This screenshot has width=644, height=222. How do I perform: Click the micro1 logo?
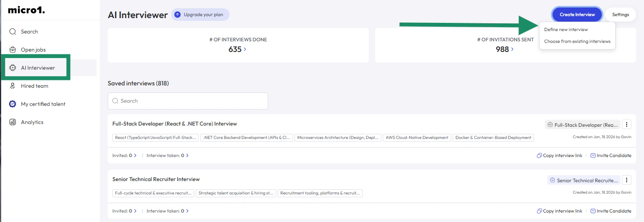(x=26, y=10)
